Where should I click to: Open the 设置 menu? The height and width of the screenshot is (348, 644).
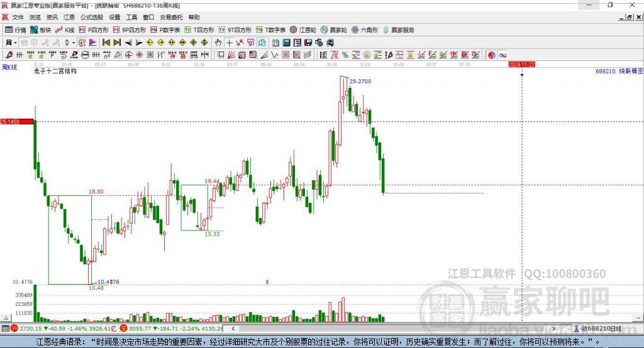tap(114, 17)
